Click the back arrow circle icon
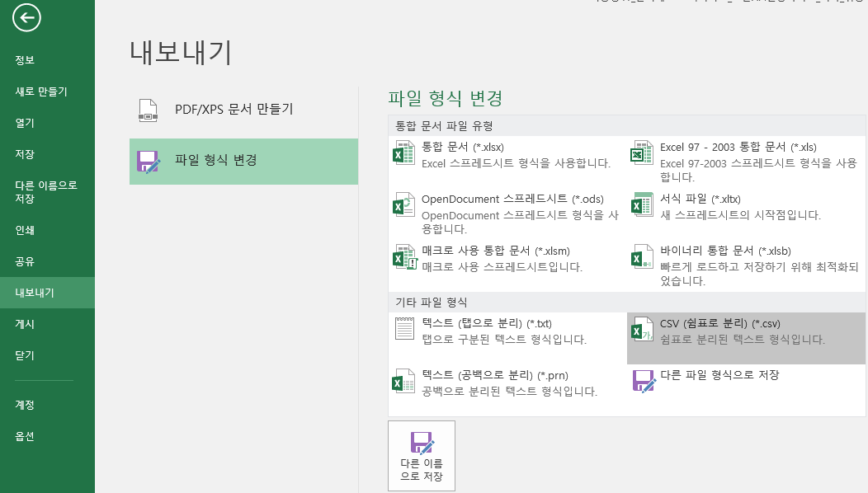 coord(26,17)
